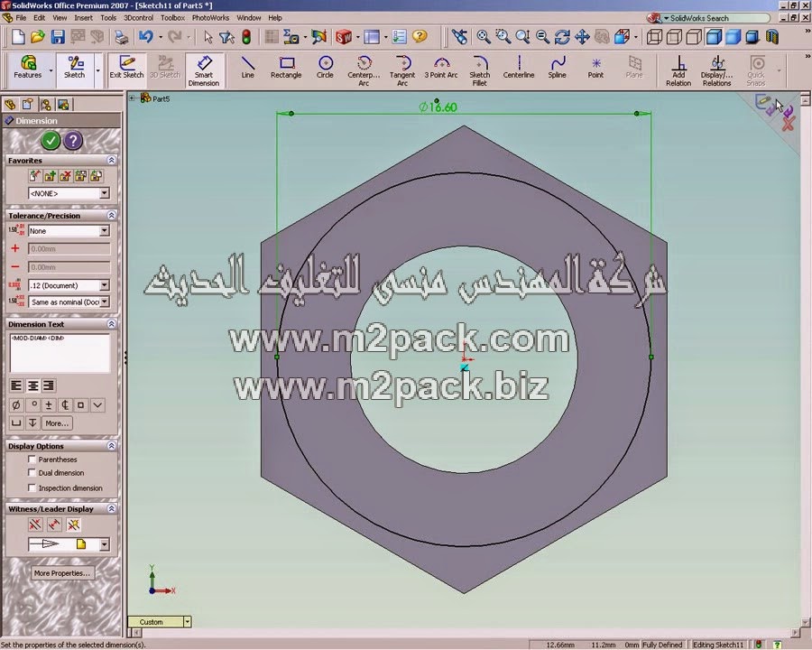Insert plus/minus symbol button
Image resolution: width=812 pixels, height=650 pixels.
click(x=49, y=404)
